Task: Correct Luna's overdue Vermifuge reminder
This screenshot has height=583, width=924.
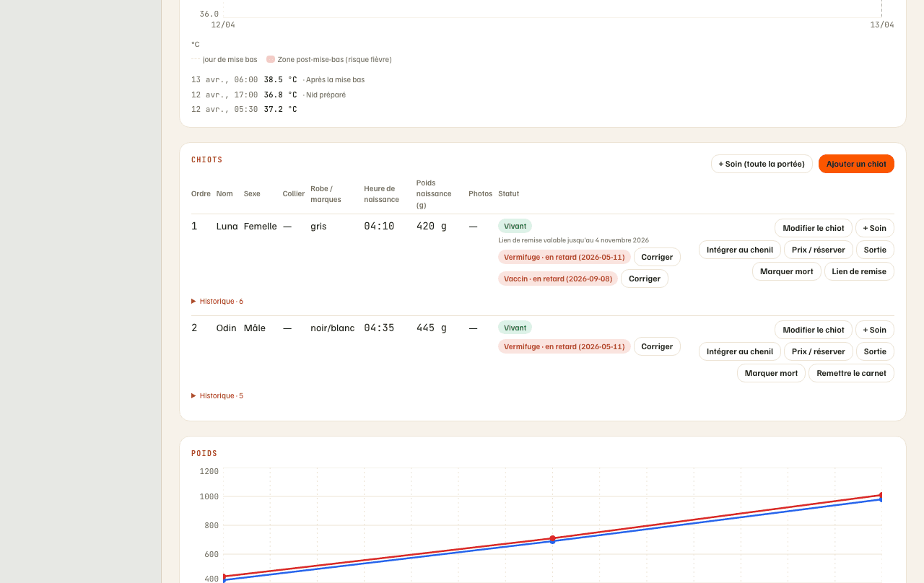Action: click(657, 257)
